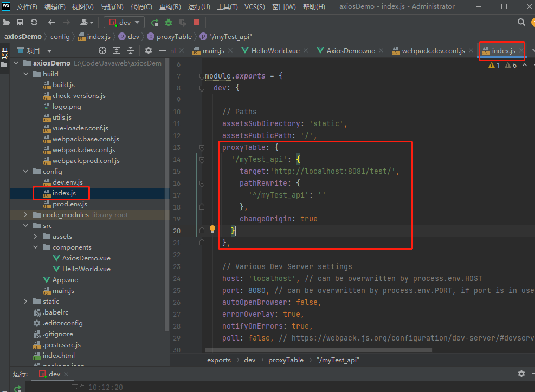535x392 pixels.
Task: Click the rerun icon in Run panel
Action: pyautogui.click(x=18, y=388)
